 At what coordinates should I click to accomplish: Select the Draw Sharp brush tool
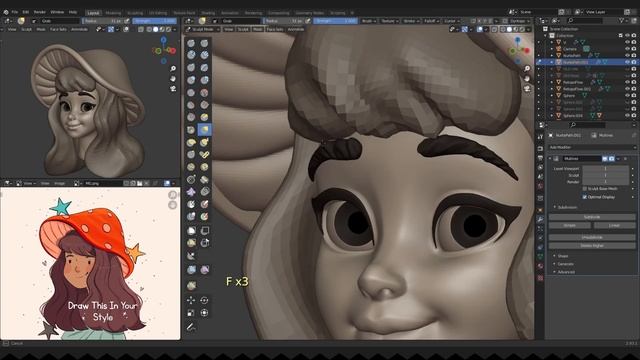pos(204,43)
